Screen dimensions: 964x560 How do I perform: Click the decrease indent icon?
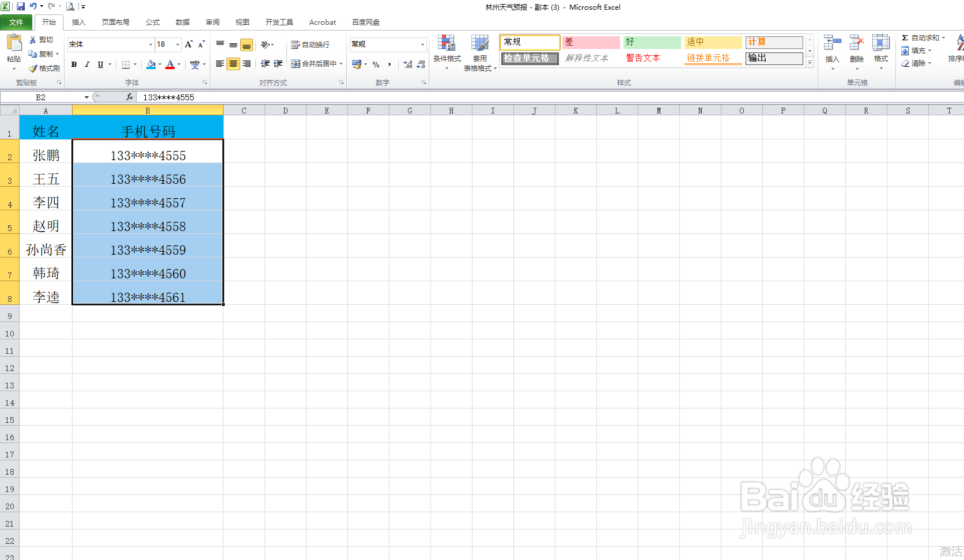click(x=265, y=64)
